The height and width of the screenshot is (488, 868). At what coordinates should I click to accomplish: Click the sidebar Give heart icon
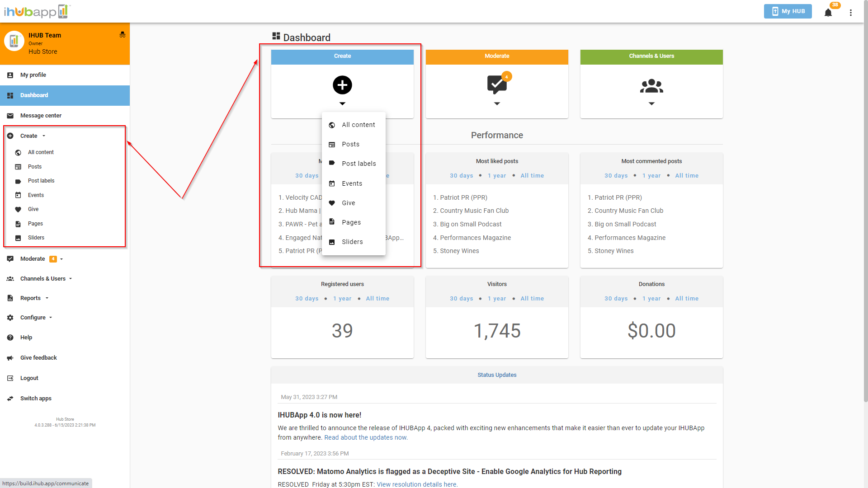coord(18,209)
